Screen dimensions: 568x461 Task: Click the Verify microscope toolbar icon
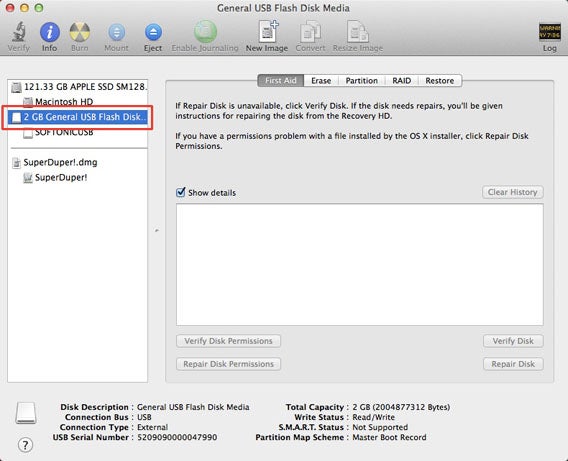pyautogui.click(x=18, y=32)
